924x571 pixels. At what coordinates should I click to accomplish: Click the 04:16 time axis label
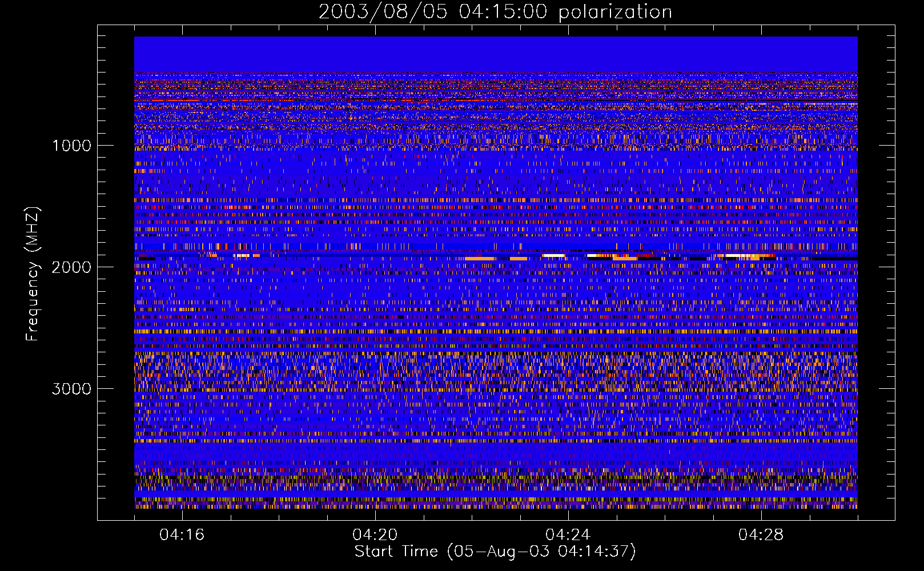click(x=182, y=535)
